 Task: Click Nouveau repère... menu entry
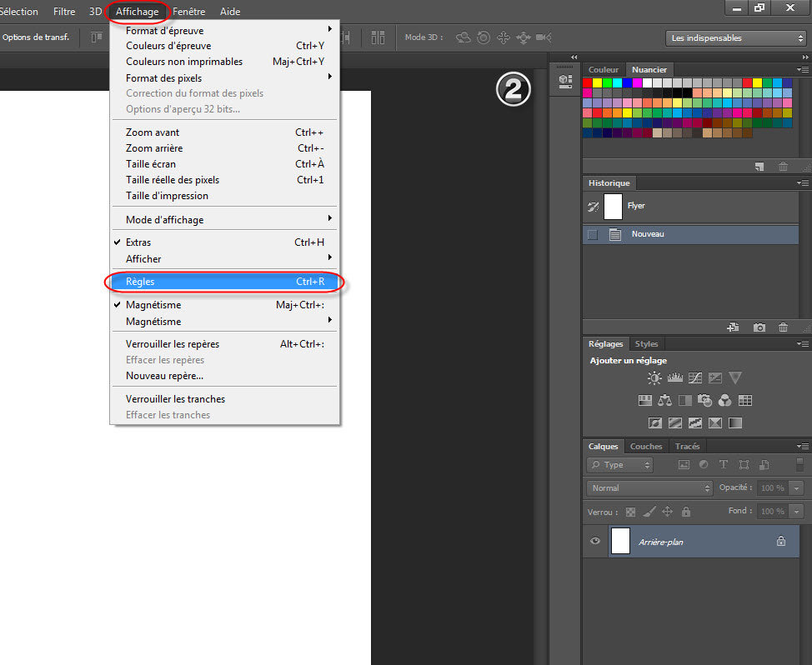225,376
